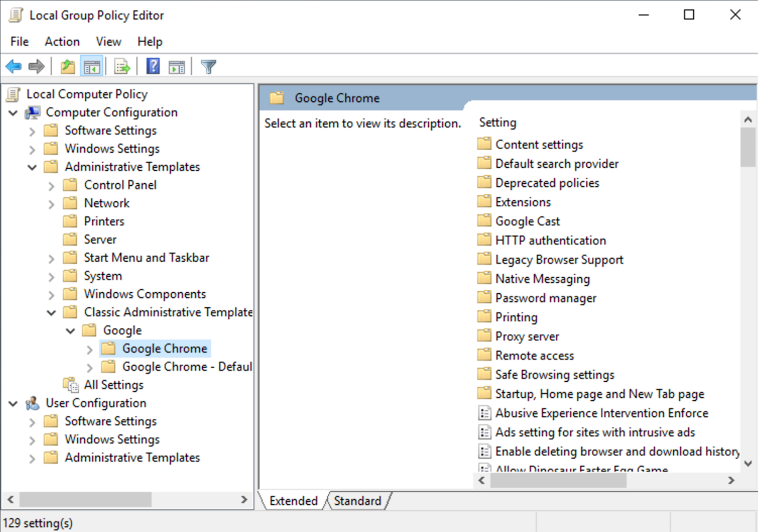Screen dimensions: 758x532
Task: Collapse the User Configuration node
Action: [x=13, y=404]
